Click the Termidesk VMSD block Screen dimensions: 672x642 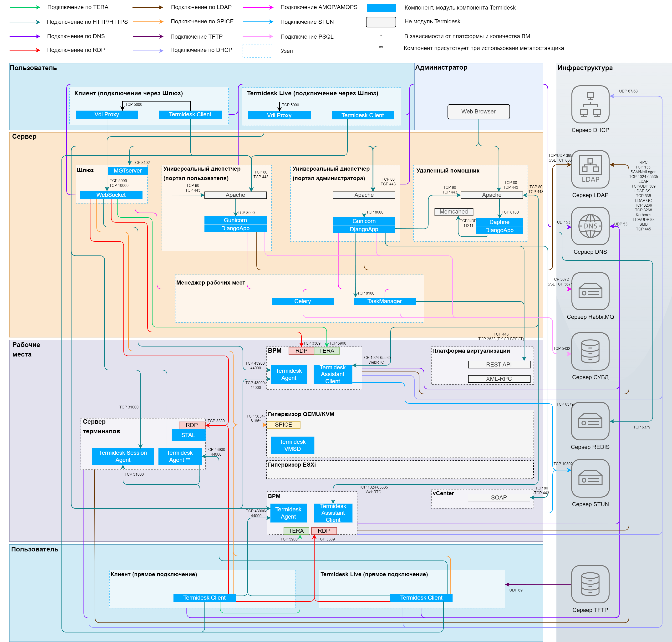[292, 445]
